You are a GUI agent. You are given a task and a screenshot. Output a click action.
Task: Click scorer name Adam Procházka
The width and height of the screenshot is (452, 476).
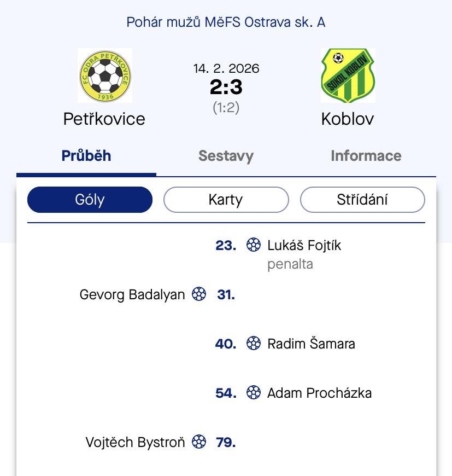click(x=319, y=393)
